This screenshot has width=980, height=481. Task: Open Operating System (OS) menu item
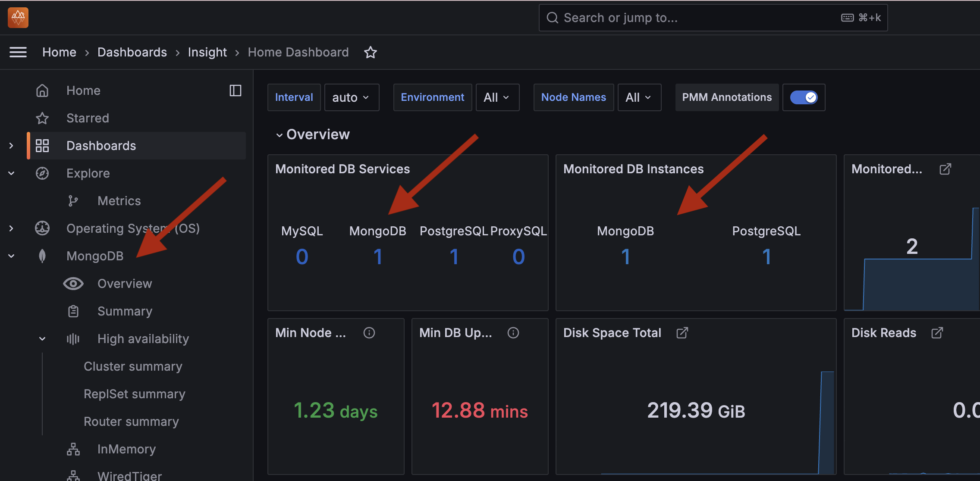tap(133, 228)
